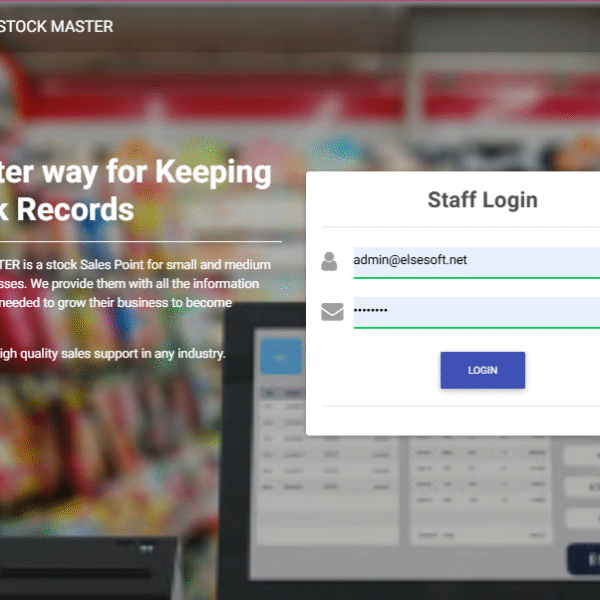The height and width of the screenshot is (600, 600).
Task: Focus the masked password input field
Action: (476, 312)
